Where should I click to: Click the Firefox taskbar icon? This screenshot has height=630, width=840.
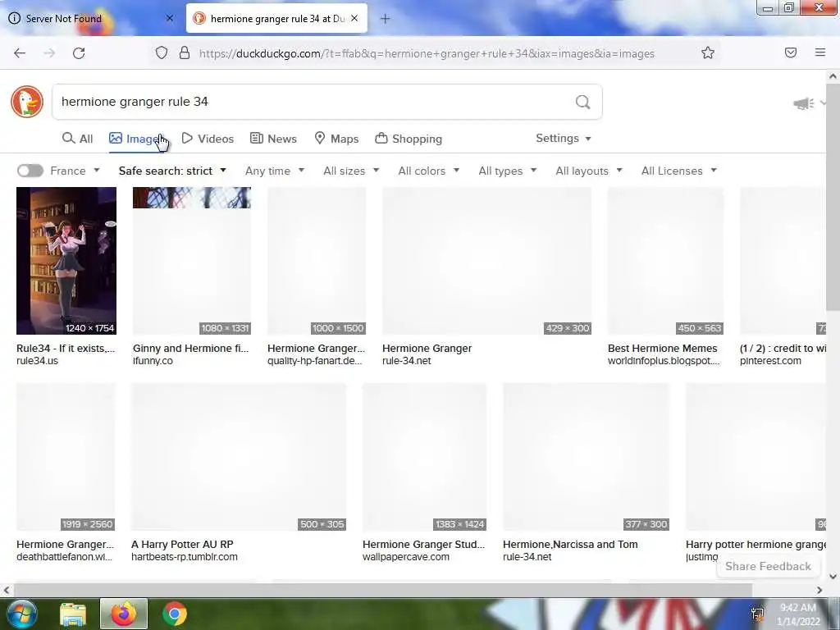coord(124,614)
